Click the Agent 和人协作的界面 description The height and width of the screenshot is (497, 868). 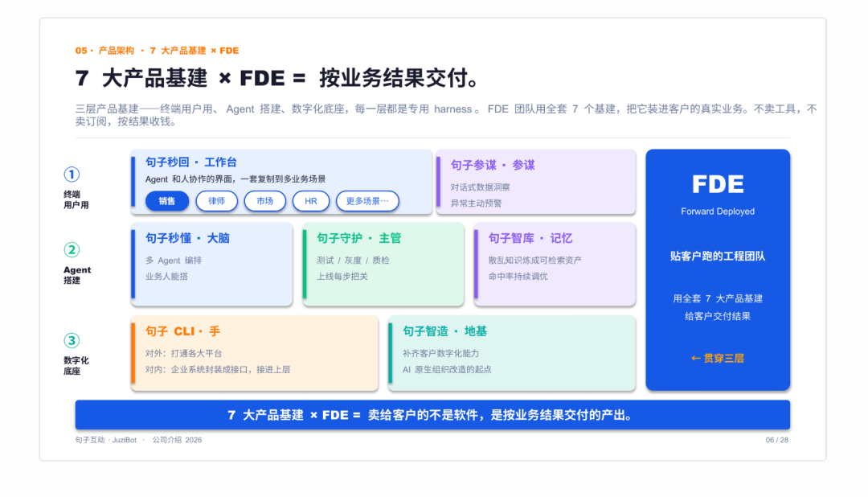coord(235,179)
